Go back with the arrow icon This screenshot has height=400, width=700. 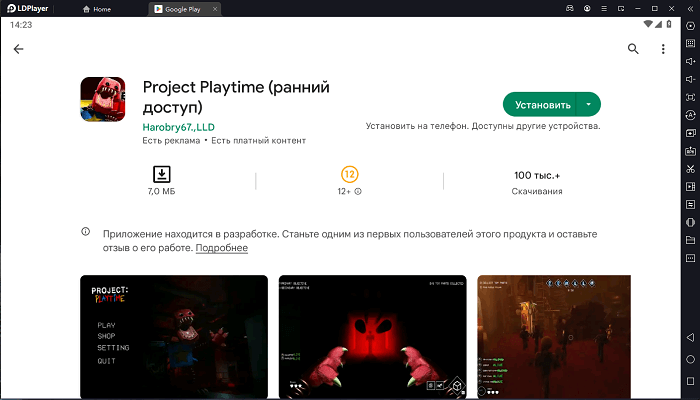point(18,49)
